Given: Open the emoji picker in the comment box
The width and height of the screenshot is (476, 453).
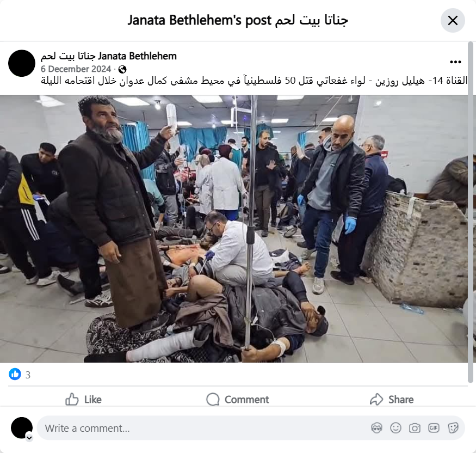Looking at the screenshot, I should (395, 428).
